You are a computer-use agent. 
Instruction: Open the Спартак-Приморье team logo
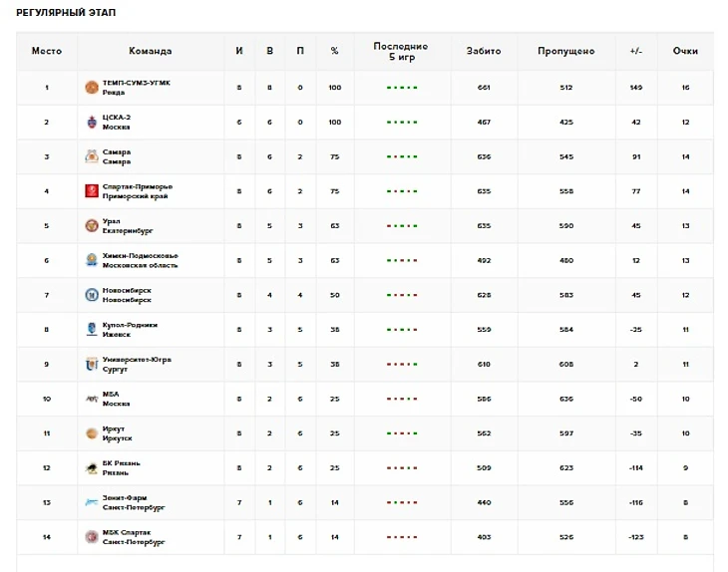(x=92, y=191)
